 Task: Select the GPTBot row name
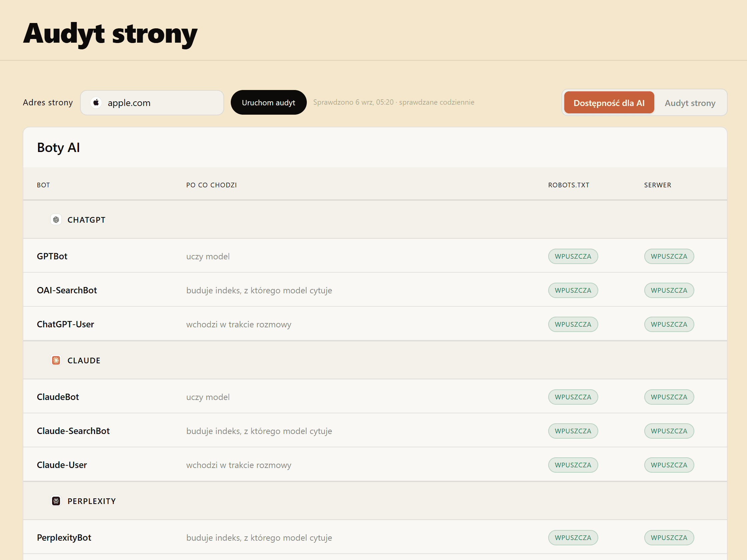[x=52, y=256]
